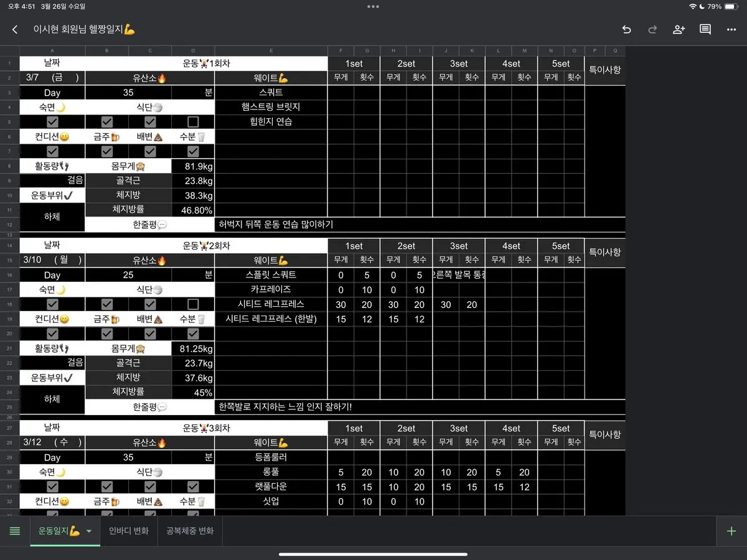Switch to the 공복체중 변화 tab
The height and width of the screenshot is (560, 747).
[190, 531]
